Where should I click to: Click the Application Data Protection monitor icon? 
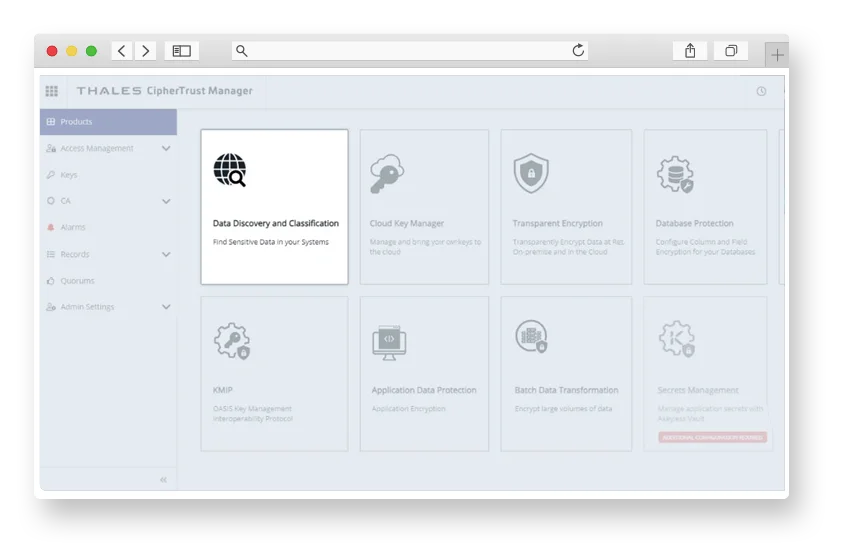pyautogui.click(x=388, y=341)
